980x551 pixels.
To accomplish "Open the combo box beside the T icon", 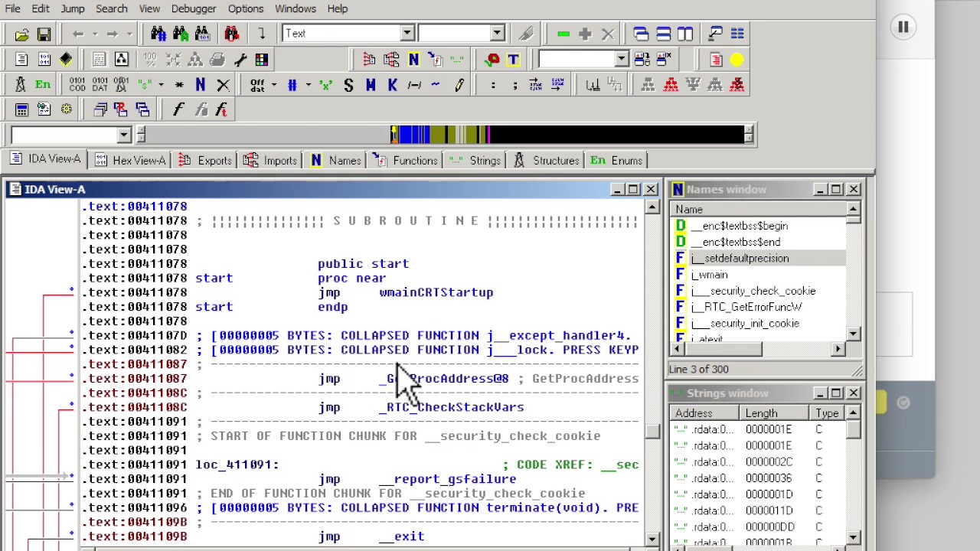I will pyautogui.click(x=621, y=60).
